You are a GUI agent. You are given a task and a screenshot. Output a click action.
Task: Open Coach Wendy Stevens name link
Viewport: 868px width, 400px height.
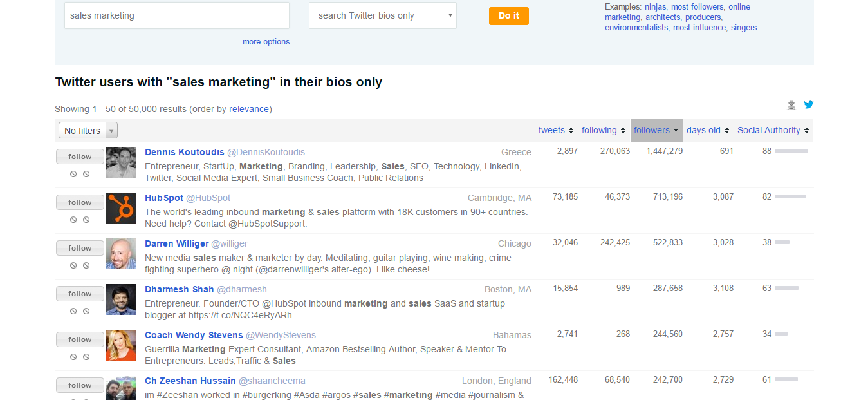(194, 335)
